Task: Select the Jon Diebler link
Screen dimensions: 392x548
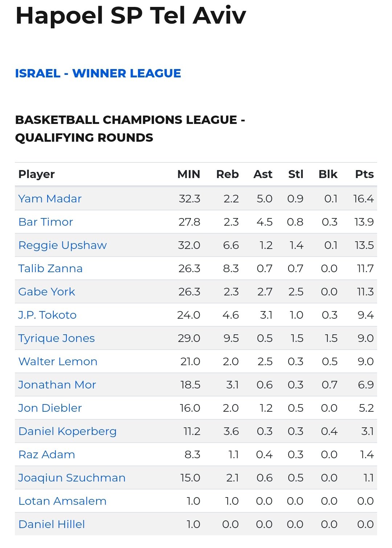Action: (50, 408)
